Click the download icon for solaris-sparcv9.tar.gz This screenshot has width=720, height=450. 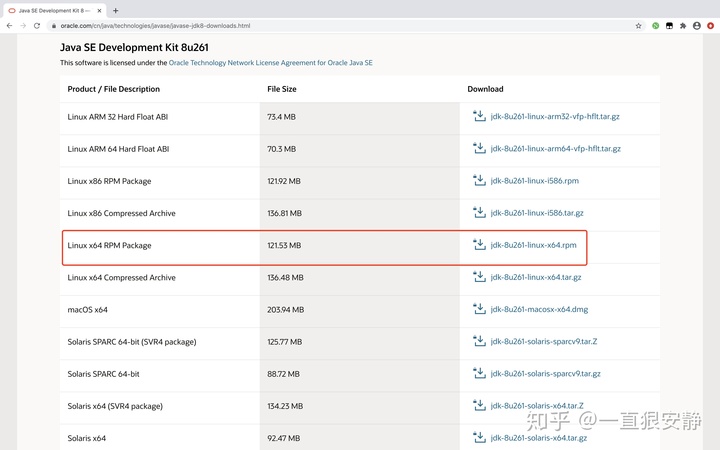pos(479,373)
